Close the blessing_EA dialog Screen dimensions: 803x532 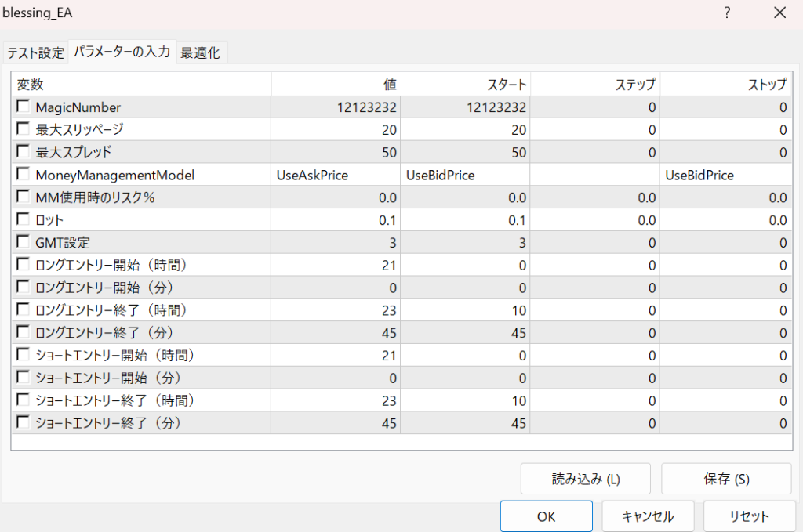779,13
